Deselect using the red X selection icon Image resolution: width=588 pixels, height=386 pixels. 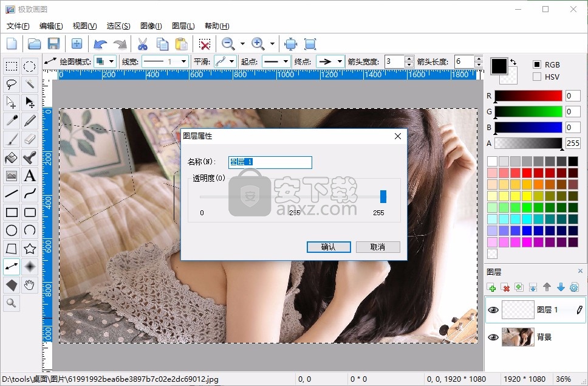tap(204, 44)
